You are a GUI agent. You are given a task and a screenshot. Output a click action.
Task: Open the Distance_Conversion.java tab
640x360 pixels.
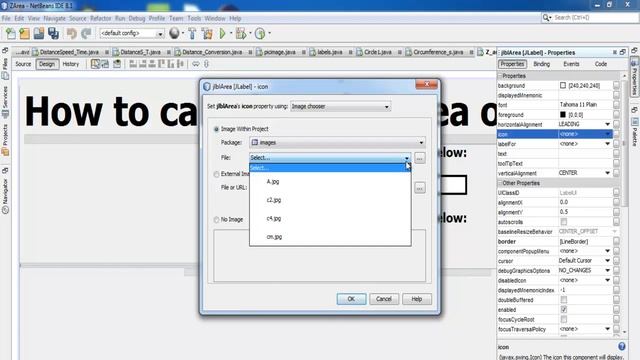(x=212, y=52)
